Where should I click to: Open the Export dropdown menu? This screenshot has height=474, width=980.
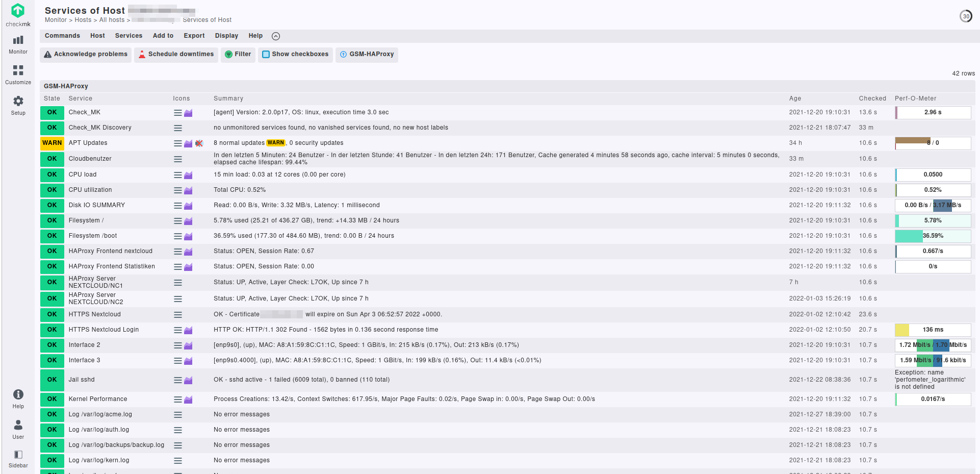click(x=194, y=36)
